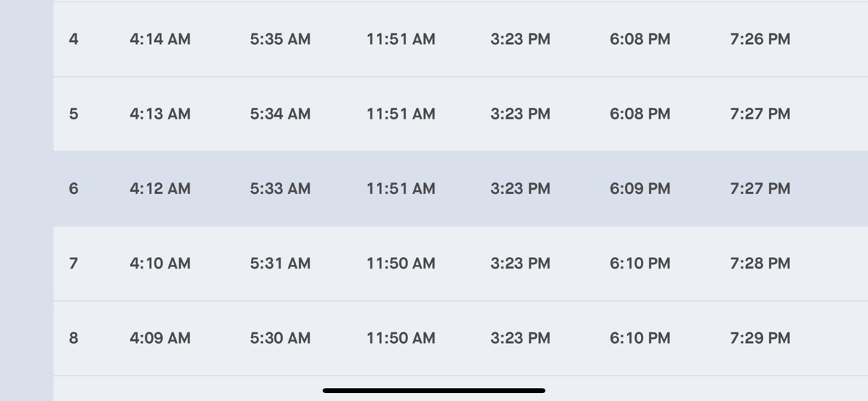Tap the home indicator bar
Image resolution: width=868 pixels, height=401 pixels.
coord(434,391)
